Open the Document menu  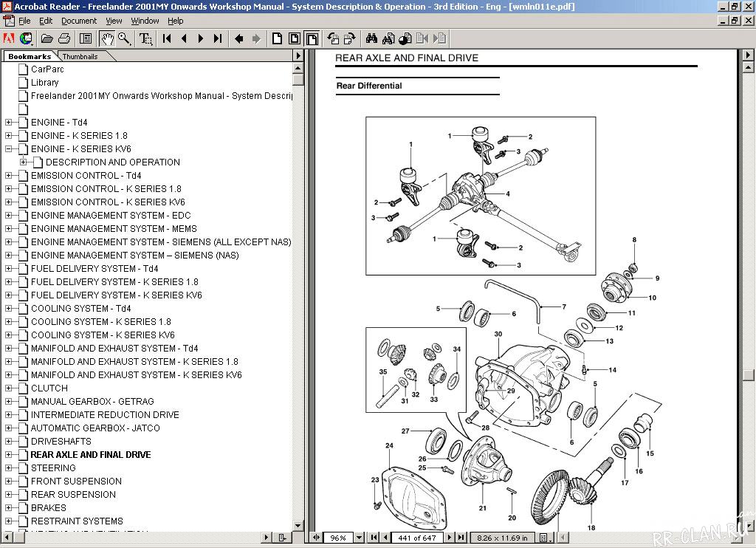click(79, 21)
